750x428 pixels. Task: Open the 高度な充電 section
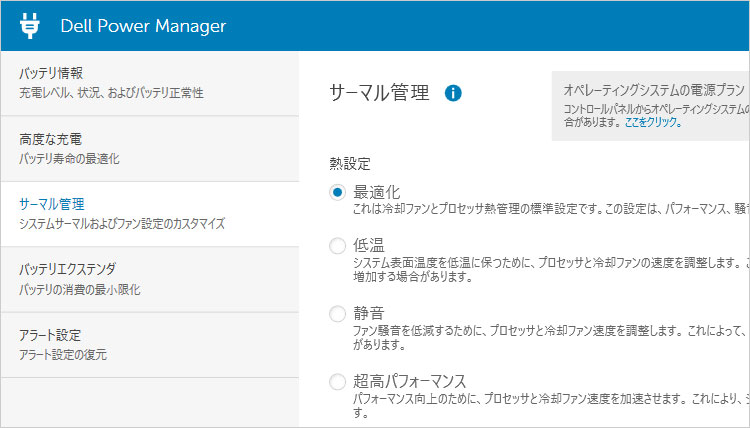[x=150, y=149]
